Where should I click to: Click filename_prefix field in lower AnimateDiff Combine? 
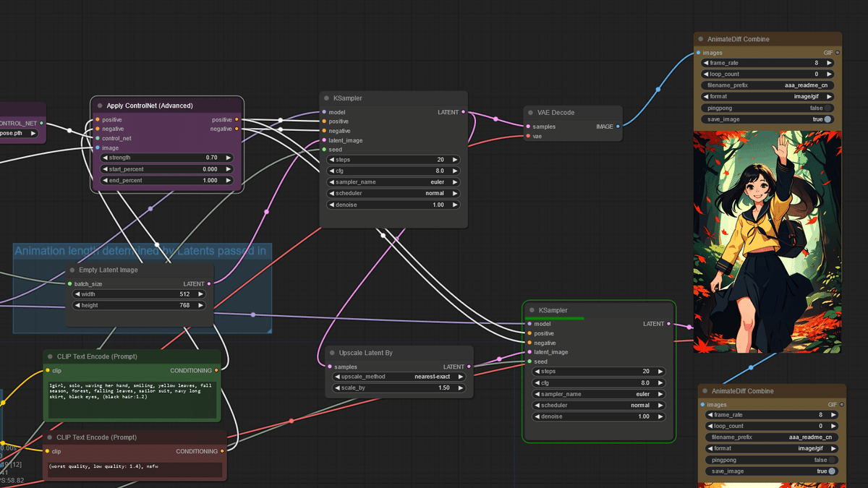[x=772, y=437]
